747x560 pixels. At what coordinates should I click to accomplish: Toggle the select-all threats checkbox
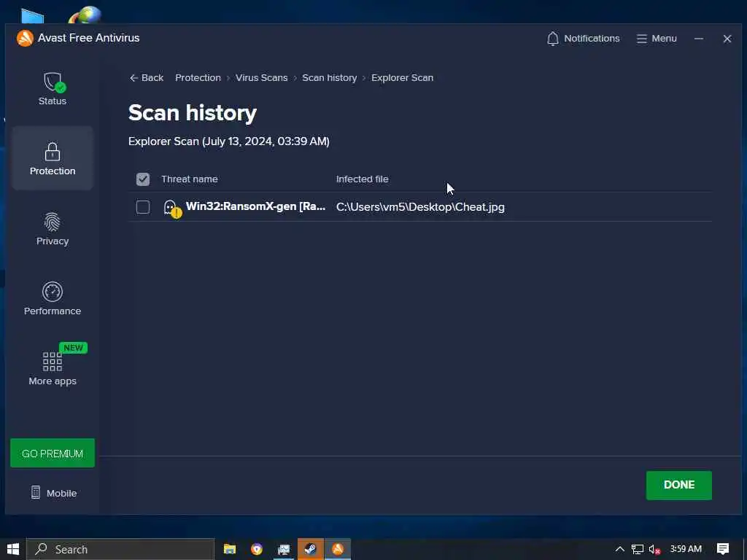tap(143, 179)
